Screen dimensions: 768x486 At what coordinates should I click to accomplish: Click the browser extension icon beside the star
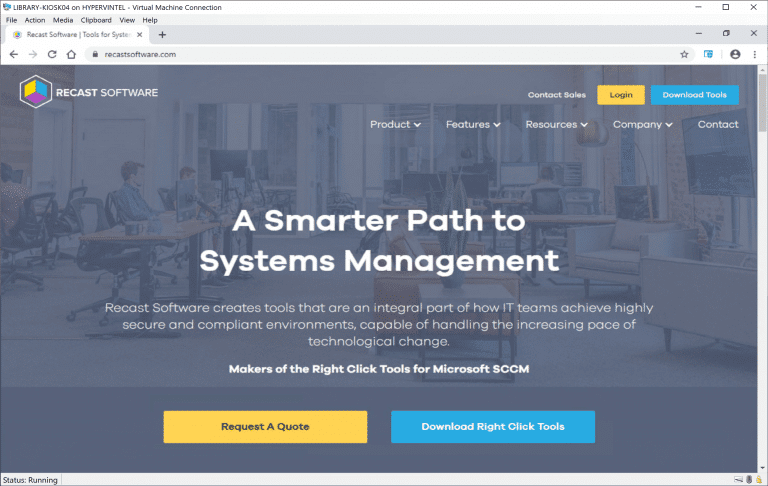click(x=708, y=54)
